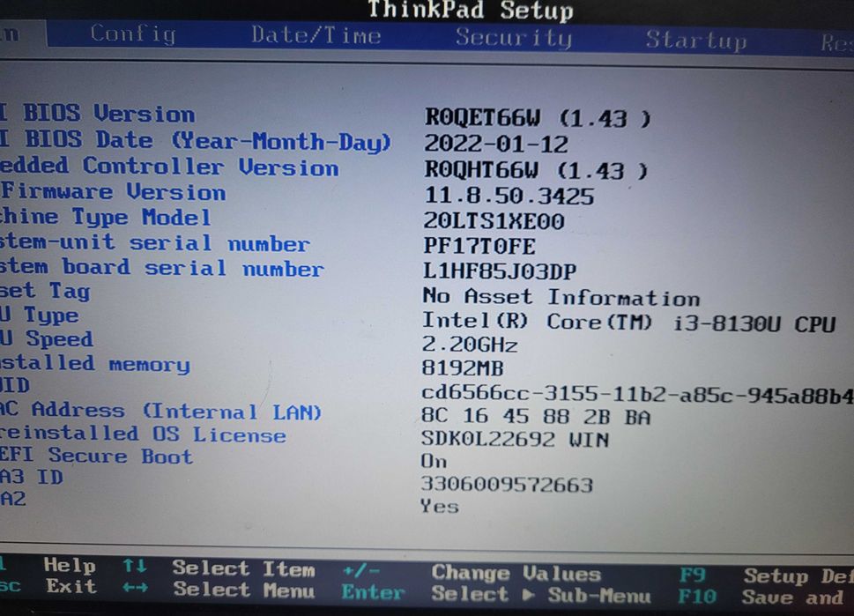Select the Secure Boot value On
This screenshot has width=854, height=616.
point(434,461)
